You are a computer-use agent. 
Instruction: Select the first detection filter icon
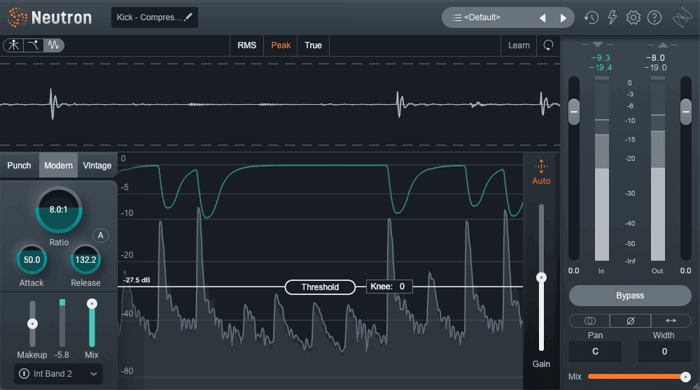(14, 45)
